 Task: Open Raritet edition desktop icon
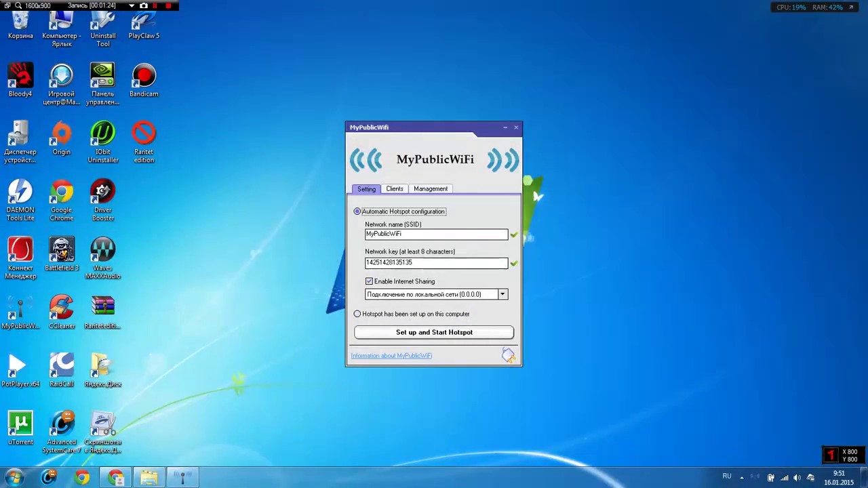pyautogui.click(x=144, y=142)
